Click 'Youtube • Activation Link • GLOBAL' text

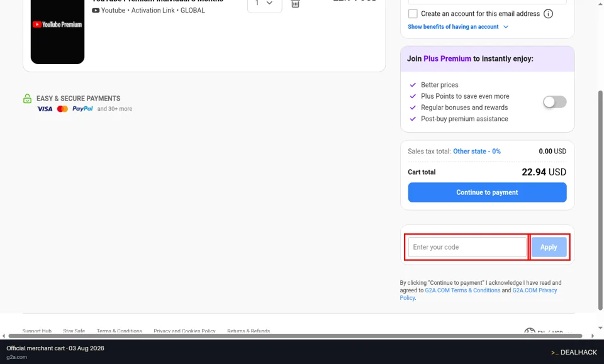tap(153, 11)
